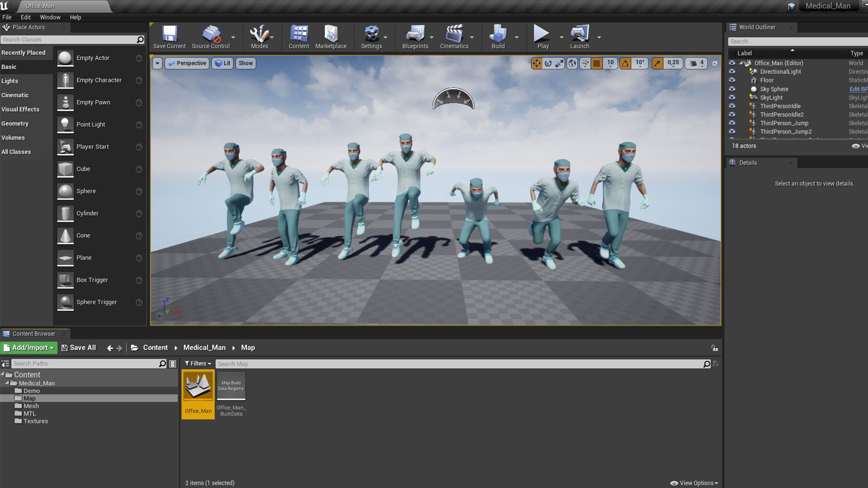This screenshot has width=868, height=488.
Task: Select the rotate tool in the viewport
Action: coord(548,63)
